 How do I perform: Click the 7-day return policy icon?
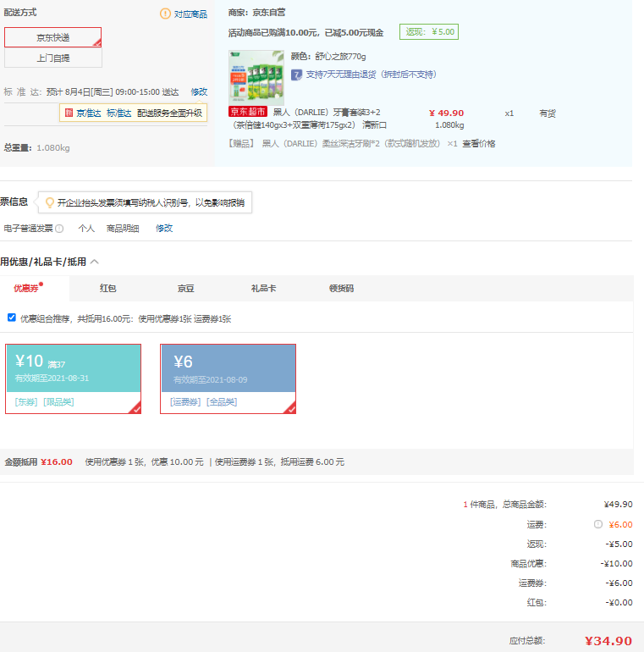coord(296,75)
